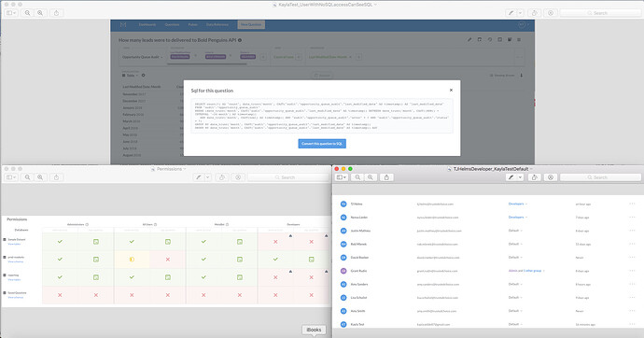Click 'View tables' under Sample Dataset
The width and height of the screenshot is (644, 338).
pyautogui.click(x=14, y=244)
